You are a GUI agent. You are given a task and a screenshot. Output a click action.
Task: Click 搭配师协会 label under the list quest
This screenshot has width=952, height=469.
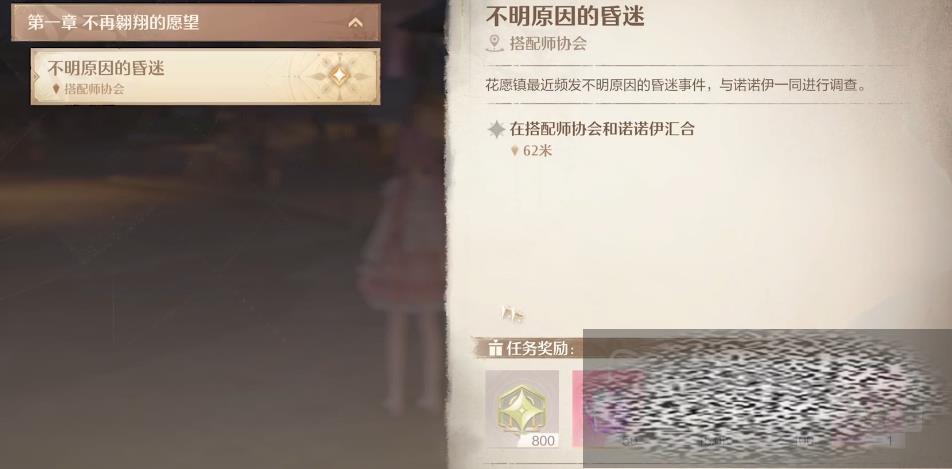click(x=95, y=89)
